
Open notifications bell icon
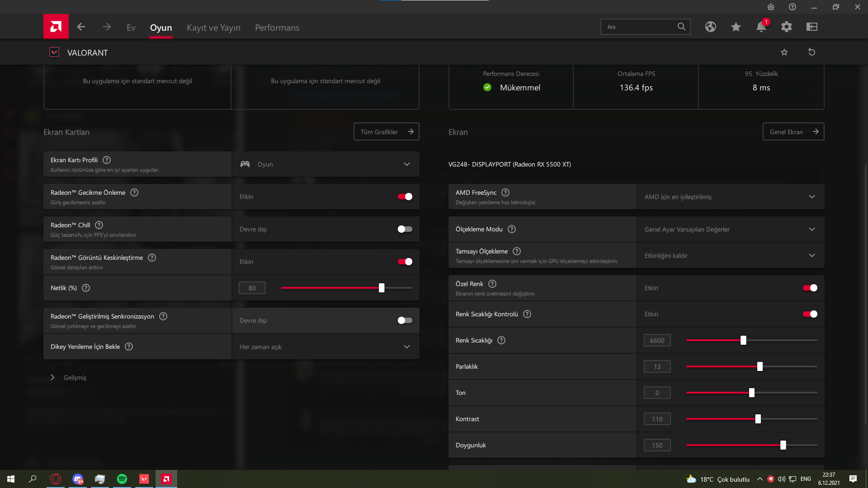pos(761,27)
